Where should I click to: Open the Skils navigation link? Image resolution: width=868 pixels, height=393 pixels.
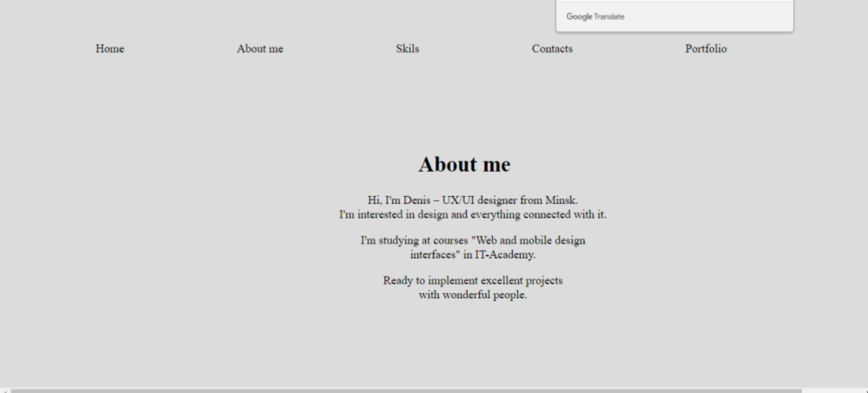click(407, 49)
